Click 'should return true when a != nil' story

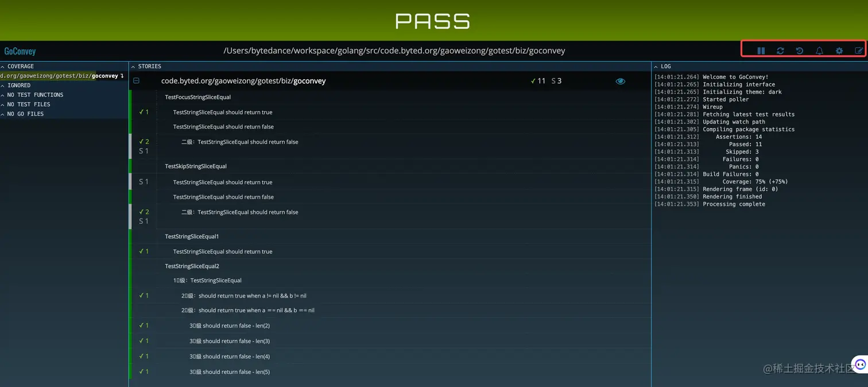pyautogui.click(x=244, y=296)
